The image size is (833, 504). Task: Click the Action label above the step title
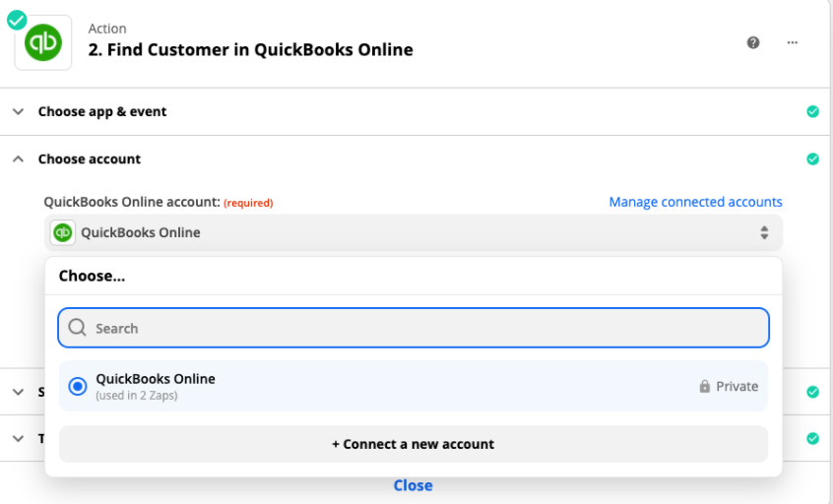tap(107, 29)
